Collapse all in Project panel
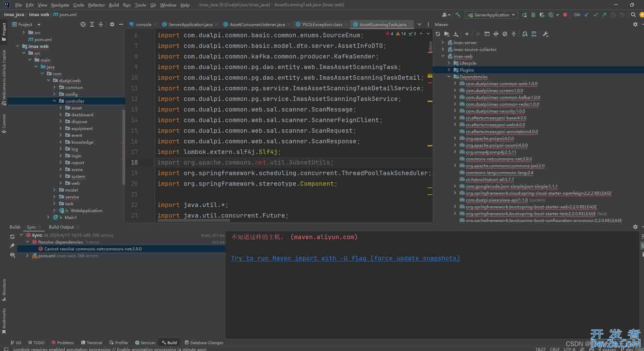This screenshot has width=644, height=351. pos(101,24)
